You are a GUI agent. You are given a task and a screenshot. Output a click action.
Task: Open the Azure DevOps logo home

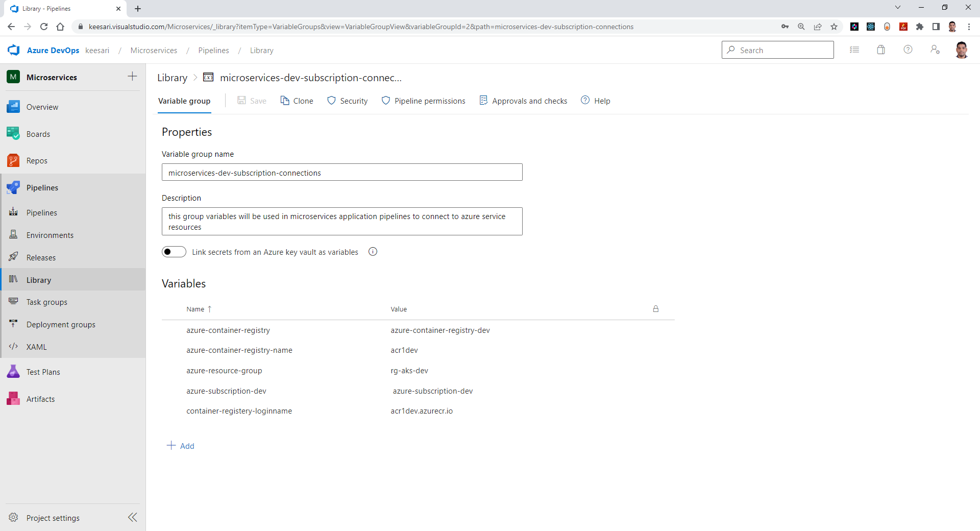tap(14, 50)
